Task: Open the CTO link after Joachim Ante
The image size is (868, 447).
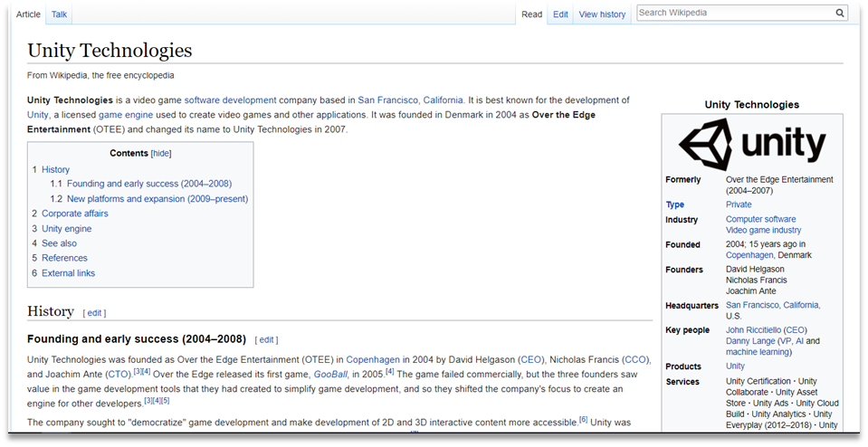Action: click(x=119, y=375)
